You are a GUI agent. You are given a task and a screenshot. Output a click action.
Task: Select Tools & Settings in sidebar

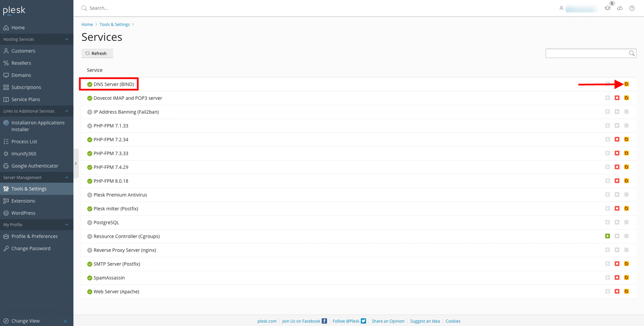pos(37,189)
